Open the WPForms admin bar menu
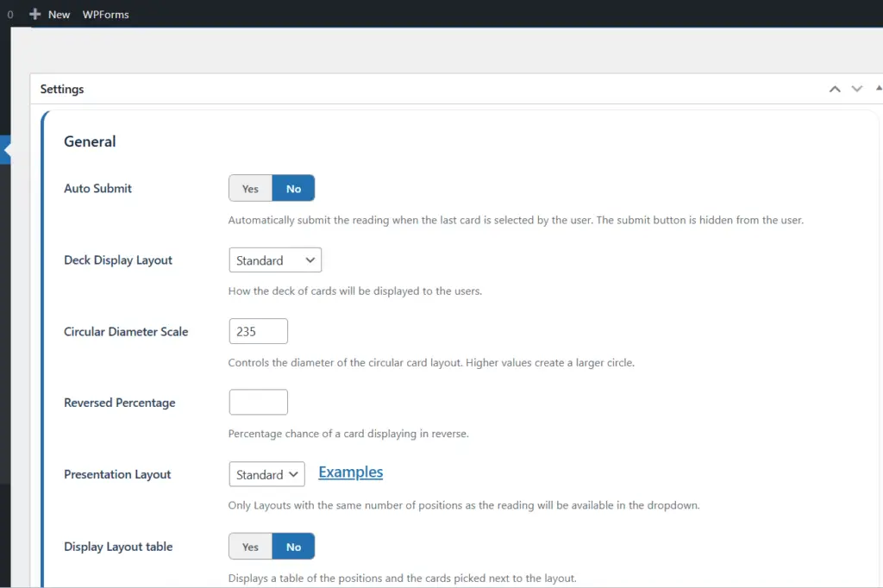Screen dimensions: 883x588 tap(106, 15)
